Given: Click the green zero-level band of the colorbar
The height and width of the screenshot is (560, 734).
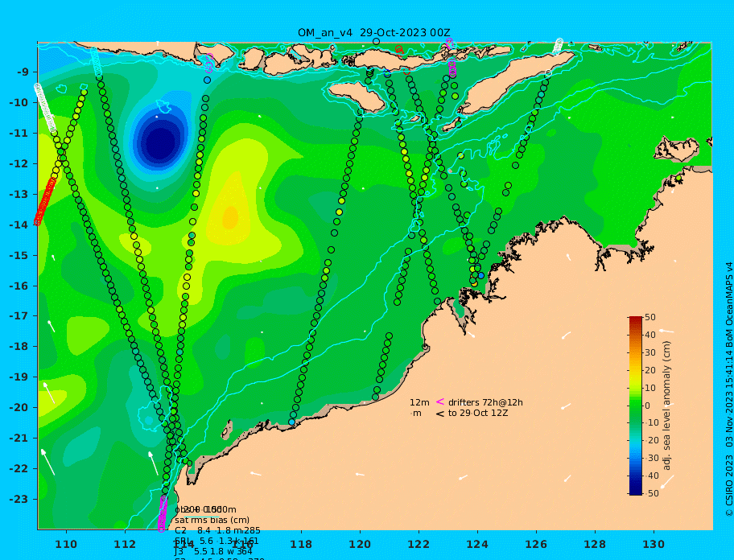Looking at the screenshot, I should (x=635, y=404).
